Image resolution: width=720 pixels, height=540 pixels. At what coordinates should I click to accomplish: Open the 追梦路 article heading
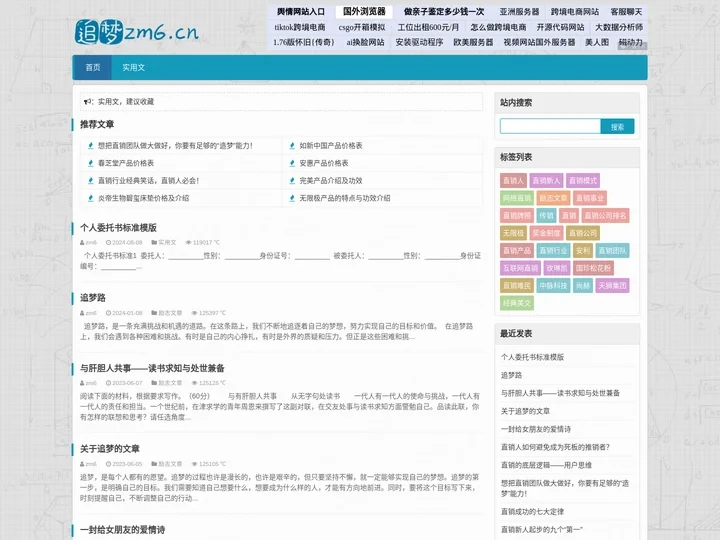tap(93, 298)
